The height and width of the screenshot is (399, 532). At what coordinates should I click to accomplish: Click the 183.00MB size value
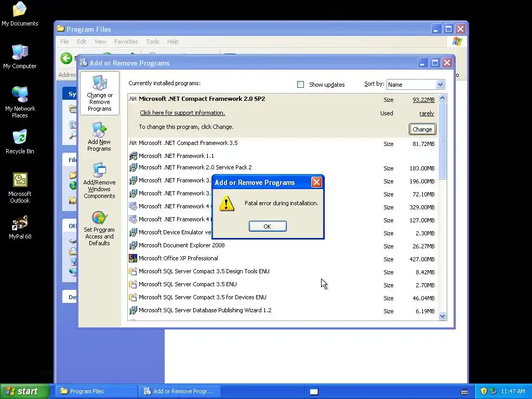point(422,168)
